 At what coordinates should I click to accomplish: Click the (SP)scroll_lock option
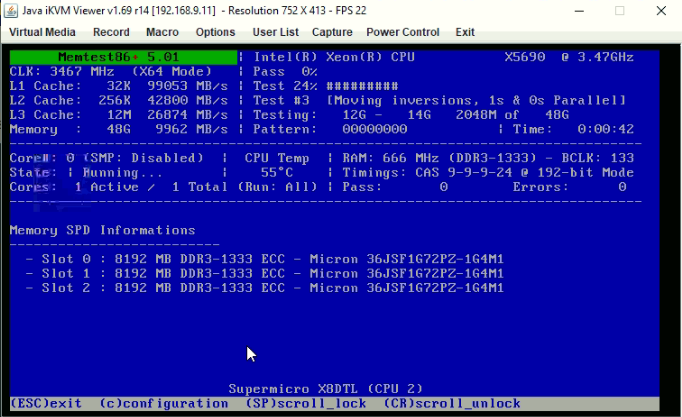(x=306, y=404)
